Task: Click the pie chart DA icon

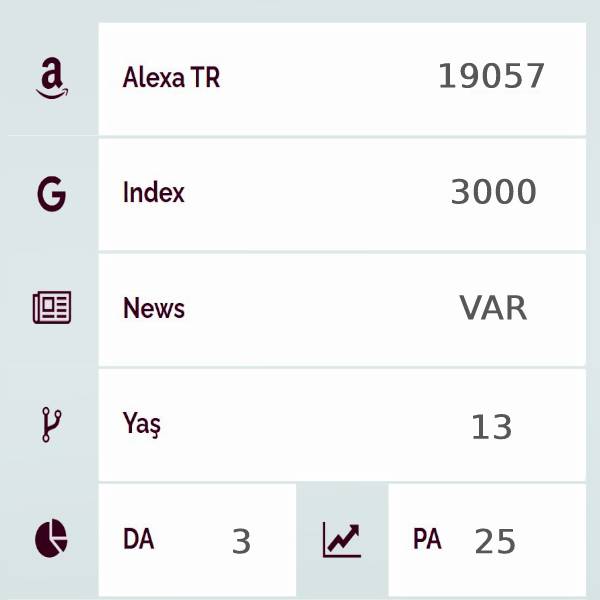Action: click(x=51, y=539)
